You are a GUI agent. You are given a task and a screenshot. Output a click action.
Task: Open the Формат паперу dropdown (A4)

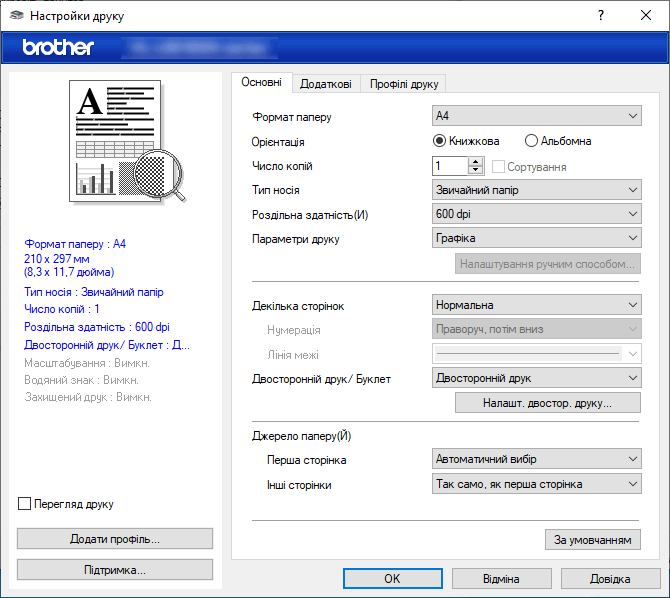click(537, 116)
